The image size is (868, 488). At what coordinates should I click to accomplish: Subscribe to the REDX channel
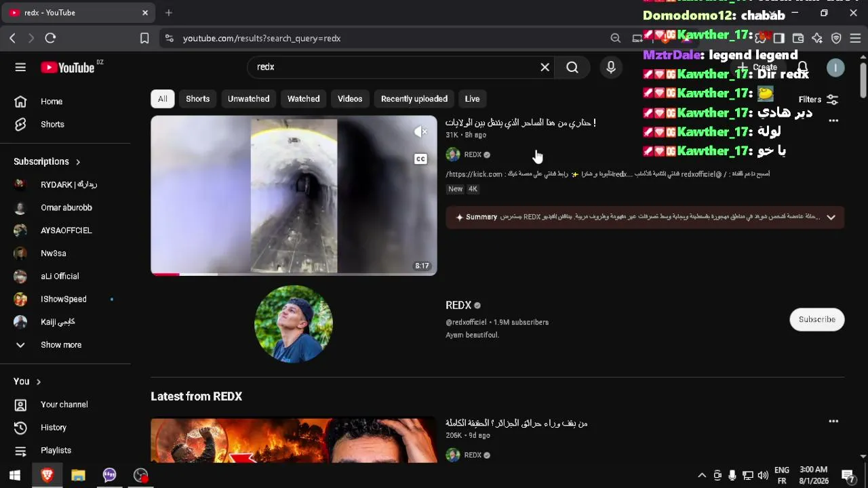coord(817,320)
